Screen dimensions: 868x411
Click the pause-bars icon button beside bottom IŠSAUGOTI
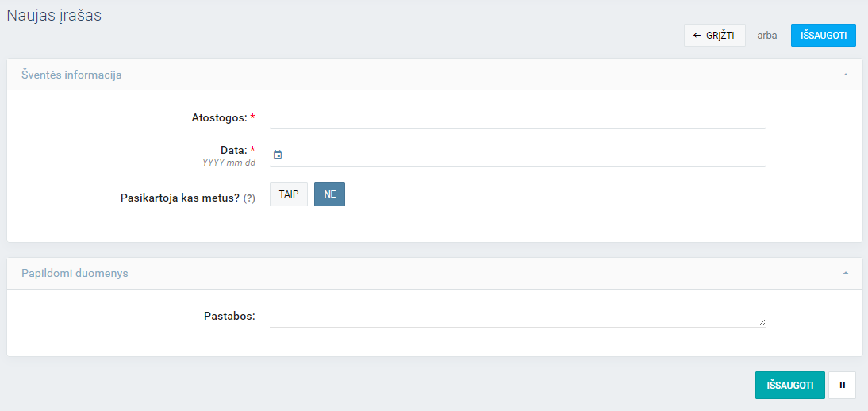tap(842, 385)
